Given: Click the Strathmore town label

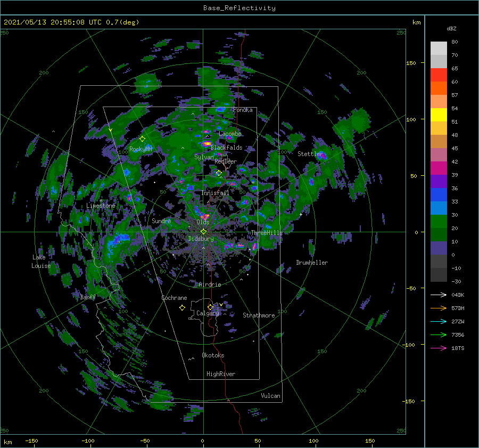Looking at the screenshot, I should 259,315.
